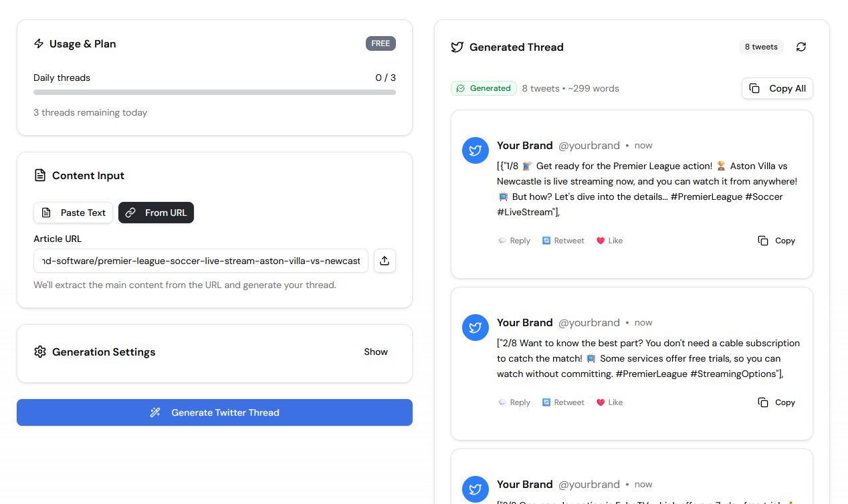This screenshot has width=848, height=504.
Task: Click the 1/8 tweet body text
Action: tap(647, 188)
